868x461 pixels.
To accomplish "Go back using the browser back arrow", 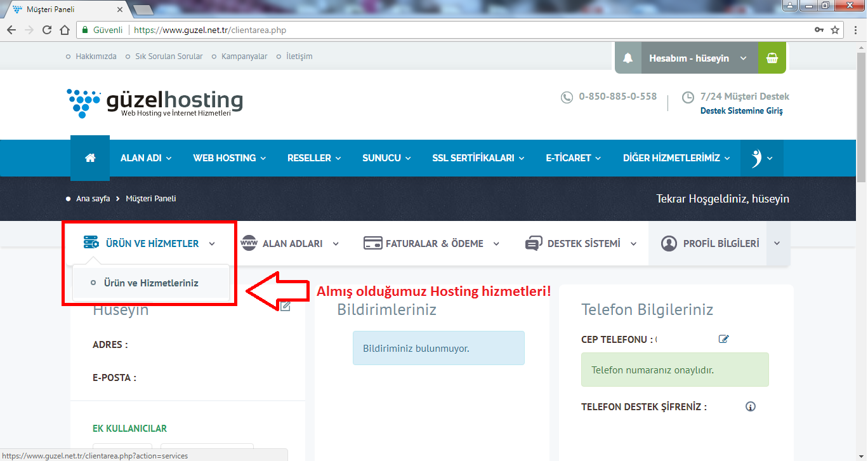I will click(x=11, y=30).
